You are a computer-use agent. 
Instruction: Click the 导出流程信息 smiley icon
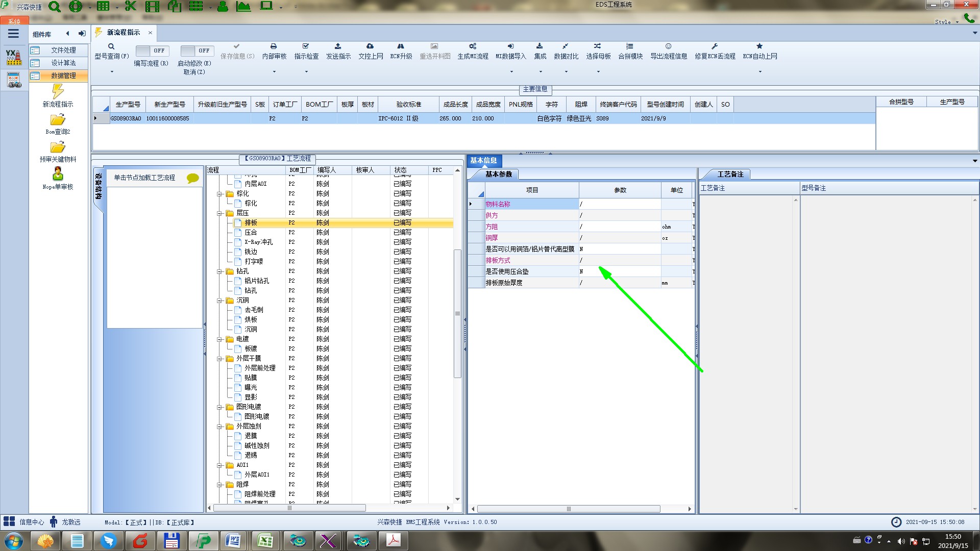pyautogui.click(x=668, y=46)
